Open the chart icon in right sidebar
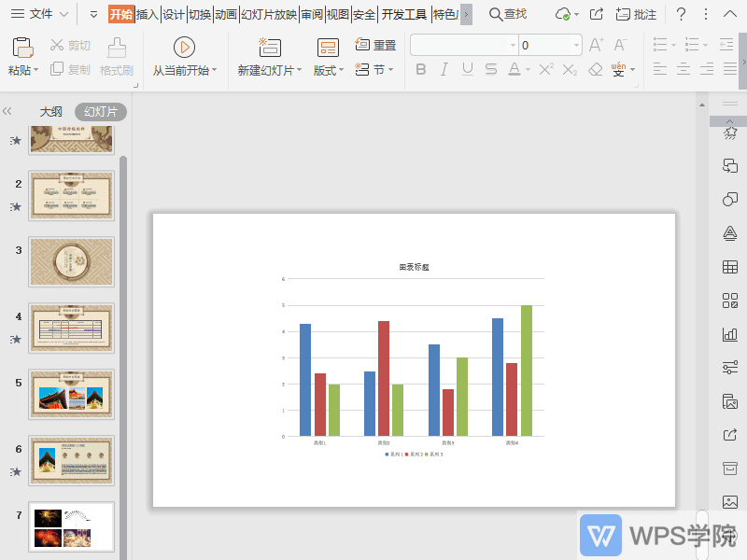Screen dimensions: 747x560 pyautogui.click(x=730, y=334)
